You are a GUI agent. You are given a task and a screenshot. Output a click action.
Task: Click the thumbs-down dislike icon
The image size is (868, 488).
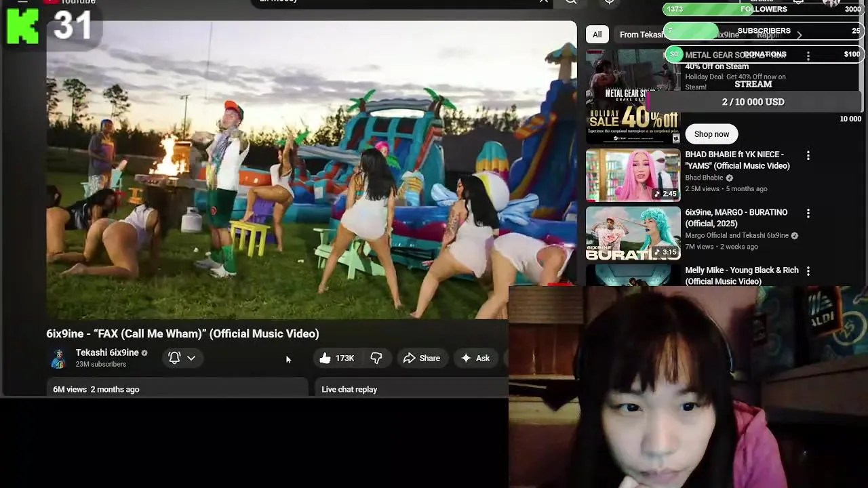376,358
